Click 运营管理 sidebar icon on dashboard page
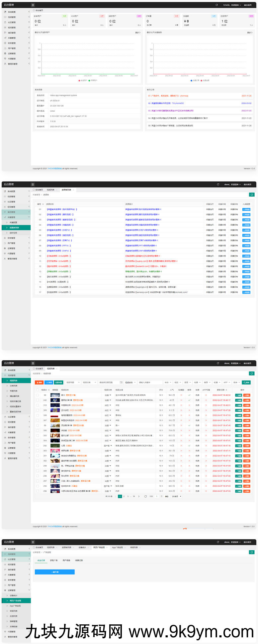Image resolution: width=258 pixels, height=644 pixels. 5,53
